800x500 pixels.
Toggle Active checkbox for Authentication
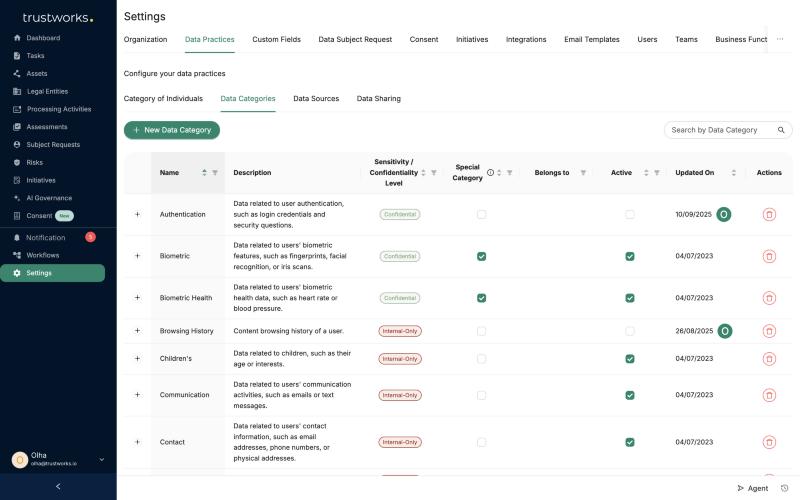coord(630,214)
